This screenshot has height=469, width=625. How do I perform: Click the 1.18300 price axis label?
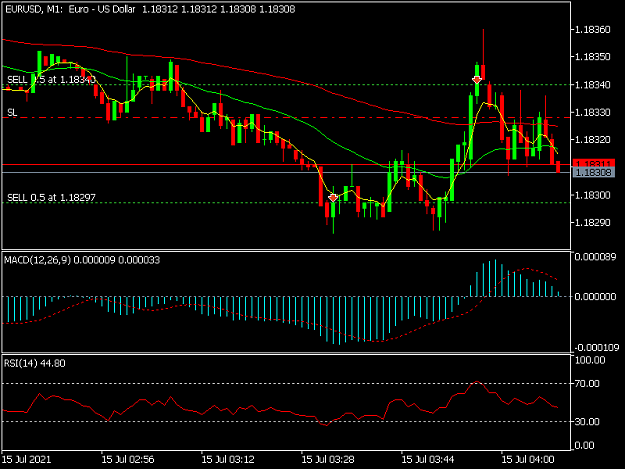click(593, 195)
